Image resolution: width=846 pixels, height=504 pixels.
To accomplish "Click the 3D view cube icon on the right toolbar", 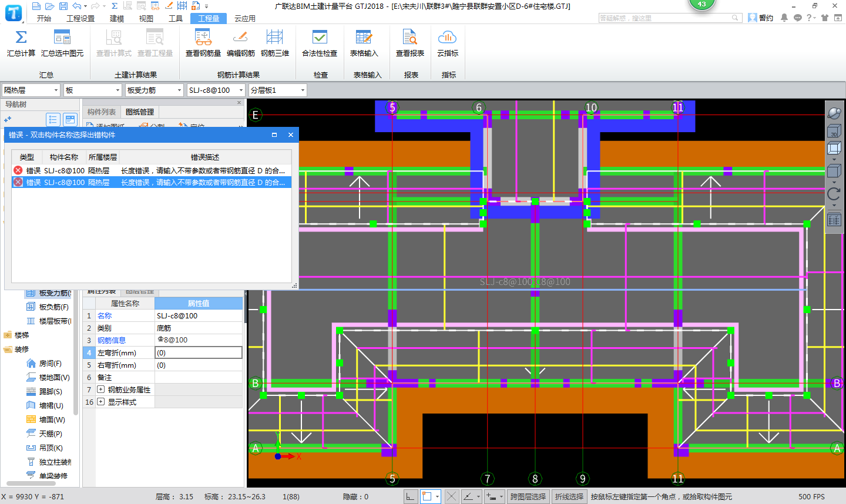I will [x=834, y=130].
